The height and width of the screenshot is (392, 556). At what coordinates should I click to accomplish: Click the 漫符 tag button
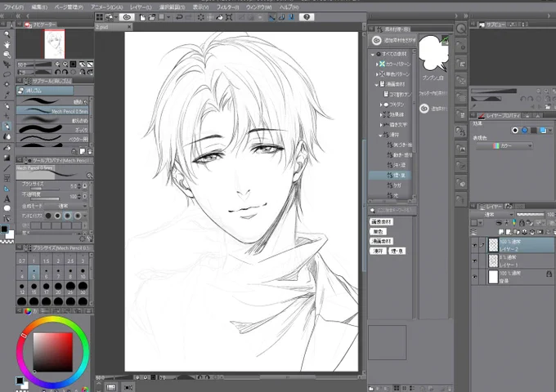pyautogui.click(x=378, y=251)
